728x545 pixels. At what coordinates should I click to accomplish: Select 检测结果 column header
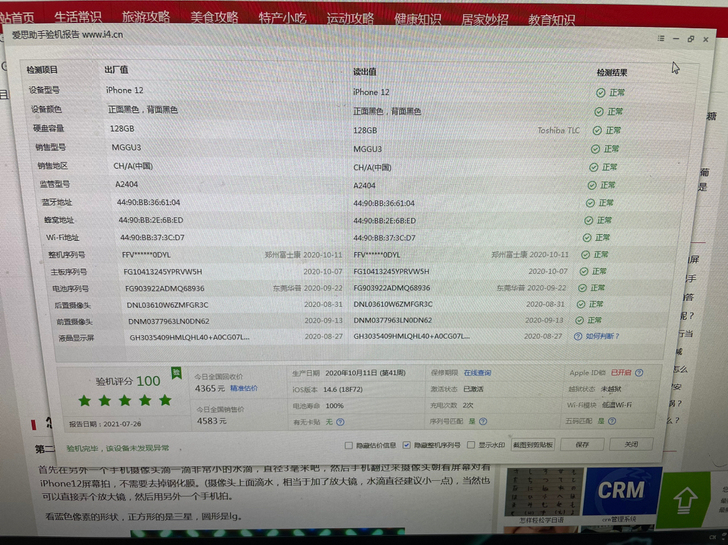point(612,73)
